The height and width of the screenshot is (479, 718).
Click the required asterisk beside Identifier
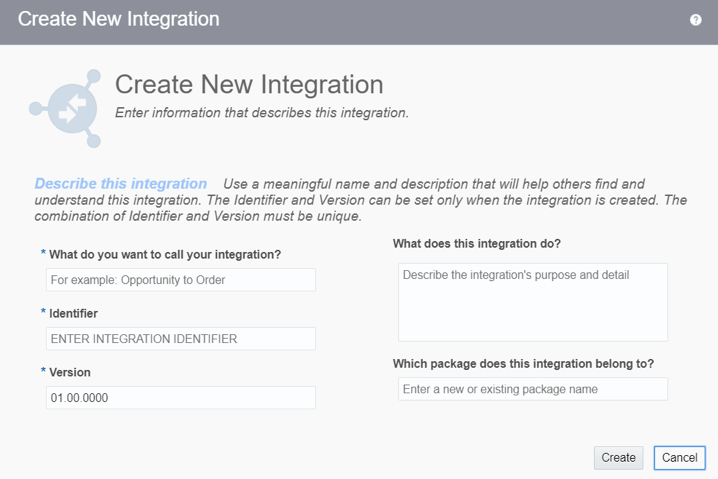tap(43, 313)
